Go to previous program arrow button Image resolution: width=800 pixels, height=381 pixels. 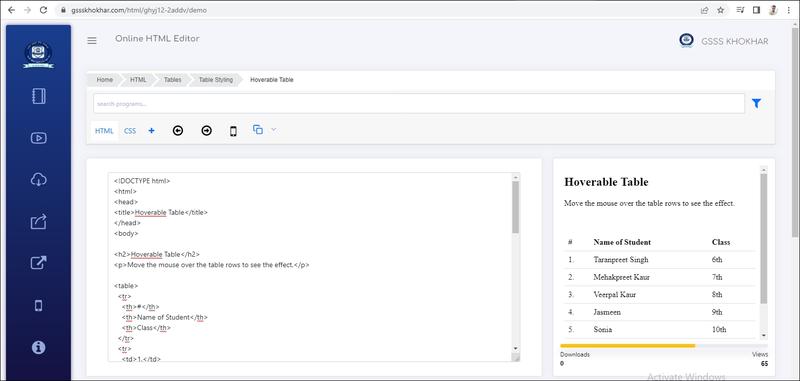(178, 131)
